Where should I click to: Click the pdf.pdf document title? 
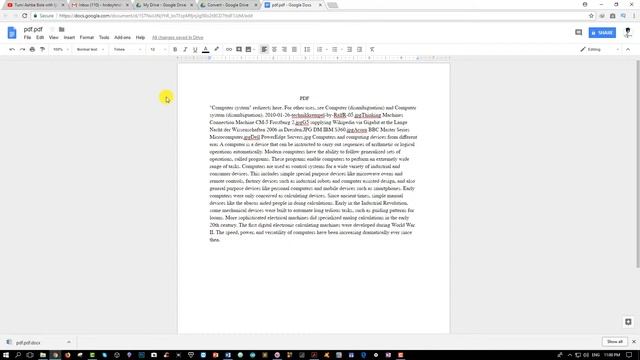(x=33, y=29)
